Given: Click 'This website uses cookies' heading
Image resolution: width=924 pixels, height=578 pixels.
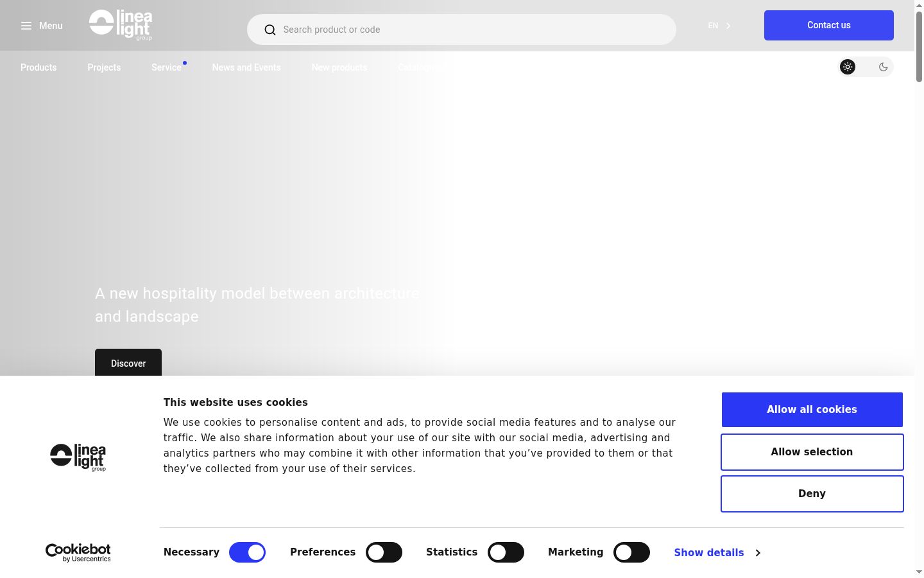Looking at the screenshot, I should [235, 403].
